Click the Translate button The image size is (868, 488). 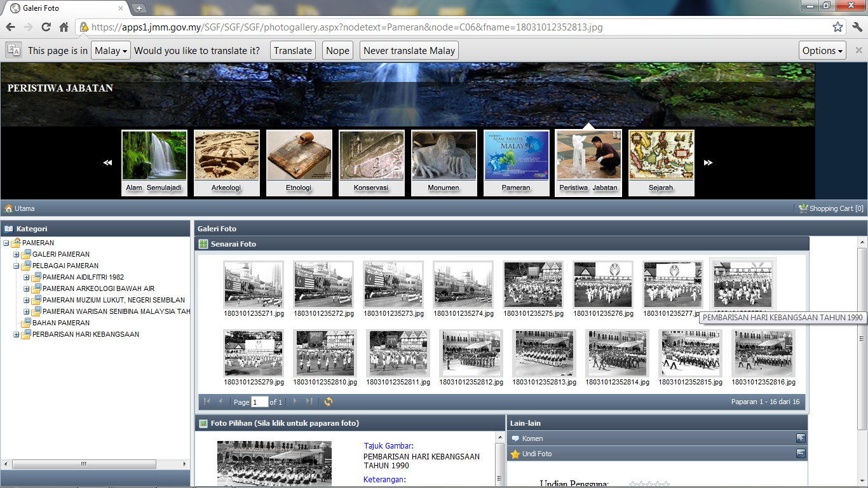pos(293,51)
